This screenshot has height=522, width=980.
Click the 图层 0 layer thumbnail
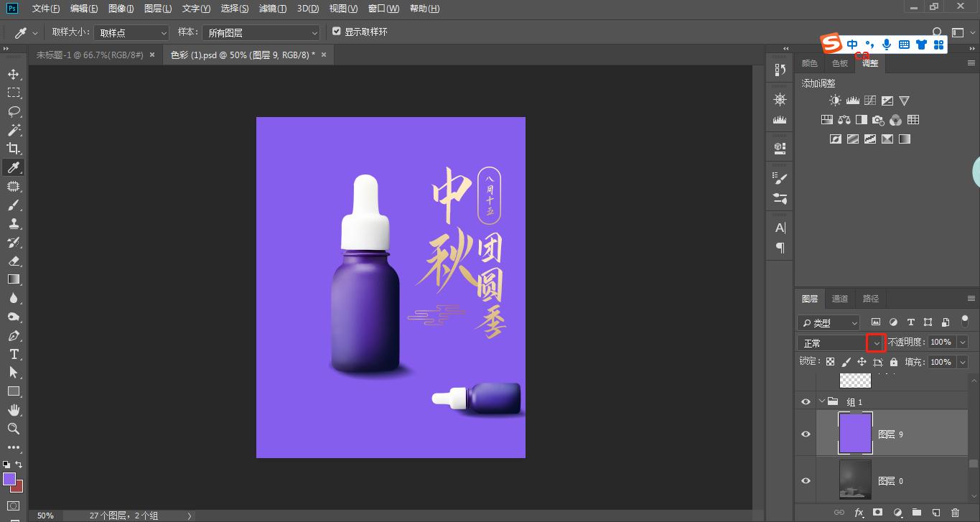click(x=854, y=480)
